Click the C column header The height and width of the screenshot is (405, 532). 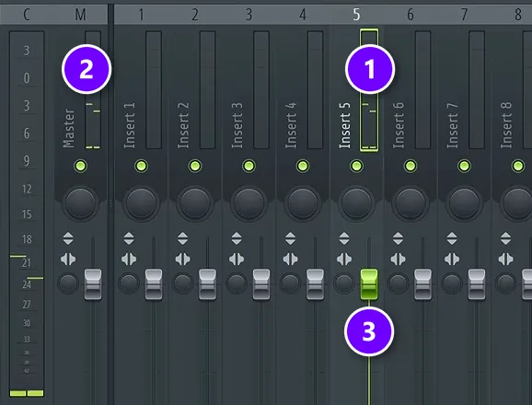pos(27,15)
